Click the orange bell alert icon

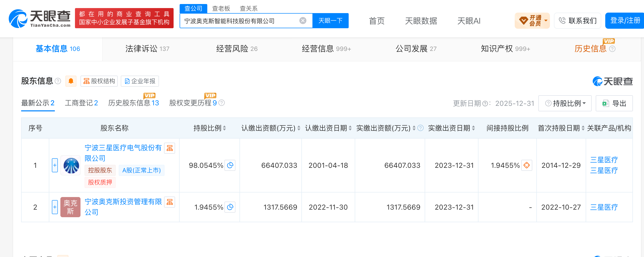71,81
